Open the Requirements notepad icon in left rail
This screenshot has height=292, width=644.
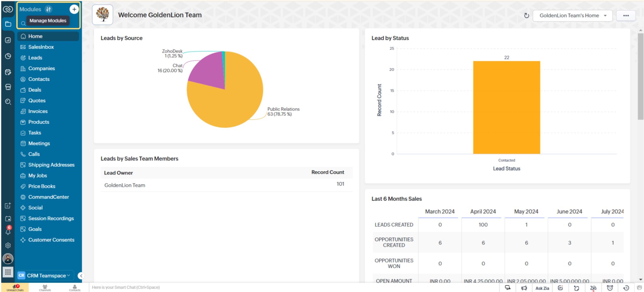[x=8, y=72]
